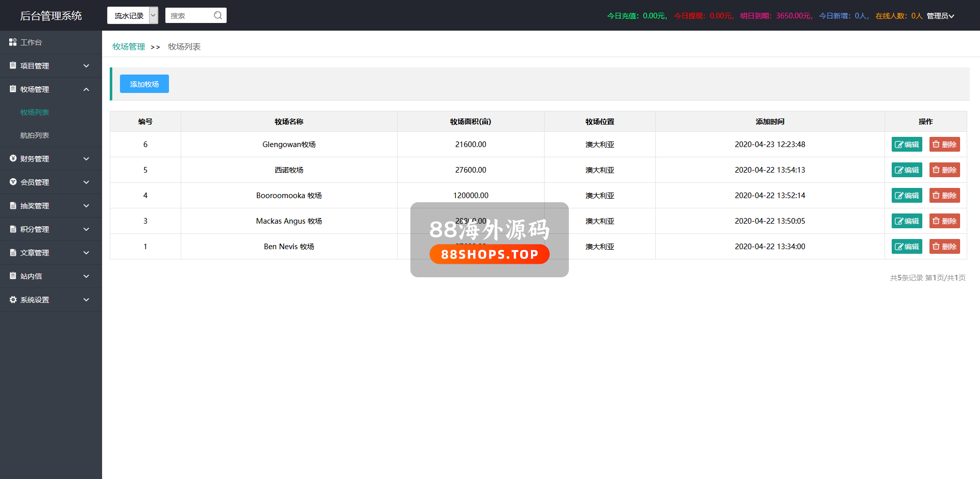This screenshot has height=479, width=980.
Task: Open the 管理员 account dropdown
Action: (x=940, y=16)
